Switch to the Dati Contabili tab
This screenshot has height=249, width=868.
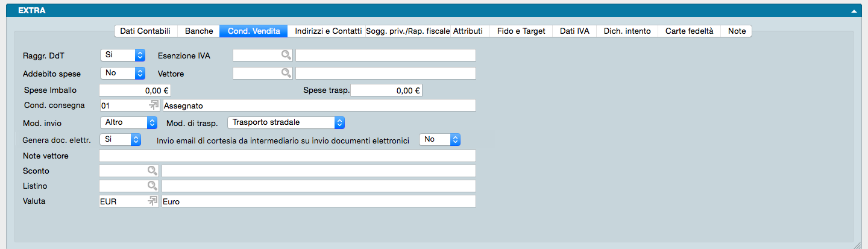pos(145,31)
